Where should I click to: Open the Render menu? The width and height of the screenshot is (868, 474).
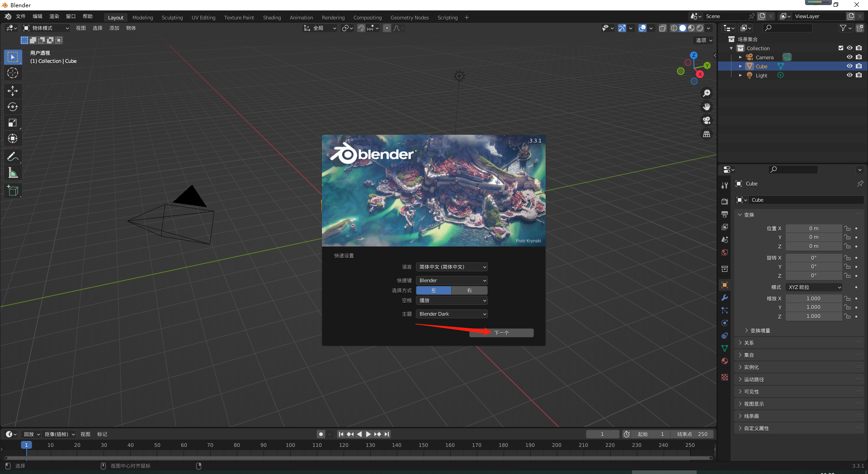tap(54, 16)
